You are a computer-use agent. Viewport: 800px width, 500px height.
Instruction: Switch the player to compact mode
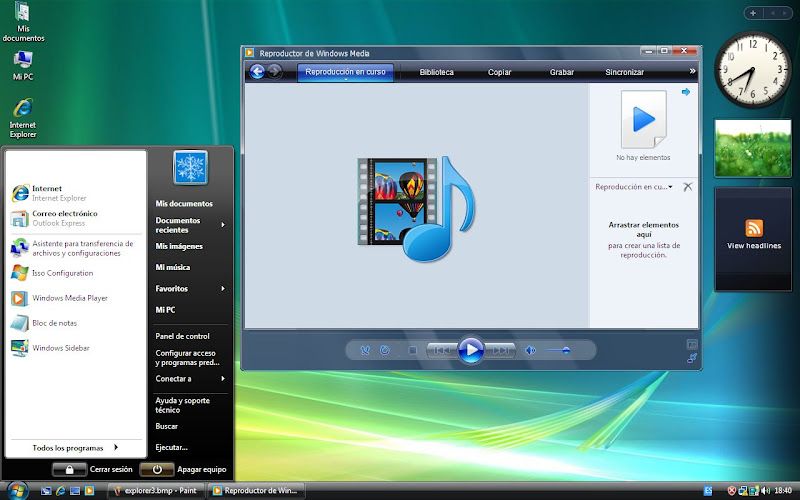point(692,358)
